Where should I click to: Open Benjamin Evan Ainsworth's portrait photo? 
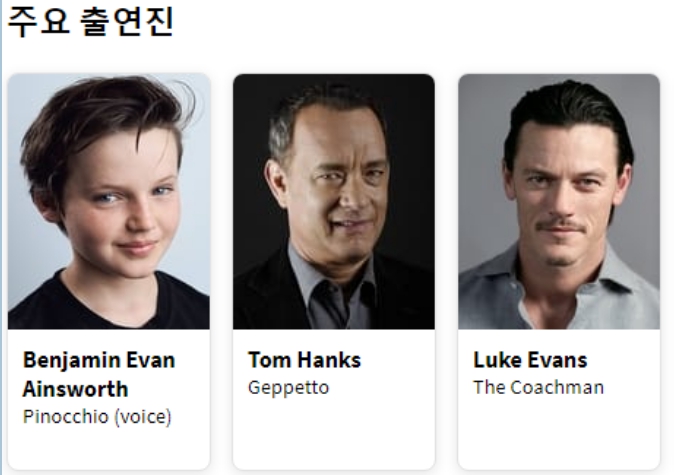109,201
